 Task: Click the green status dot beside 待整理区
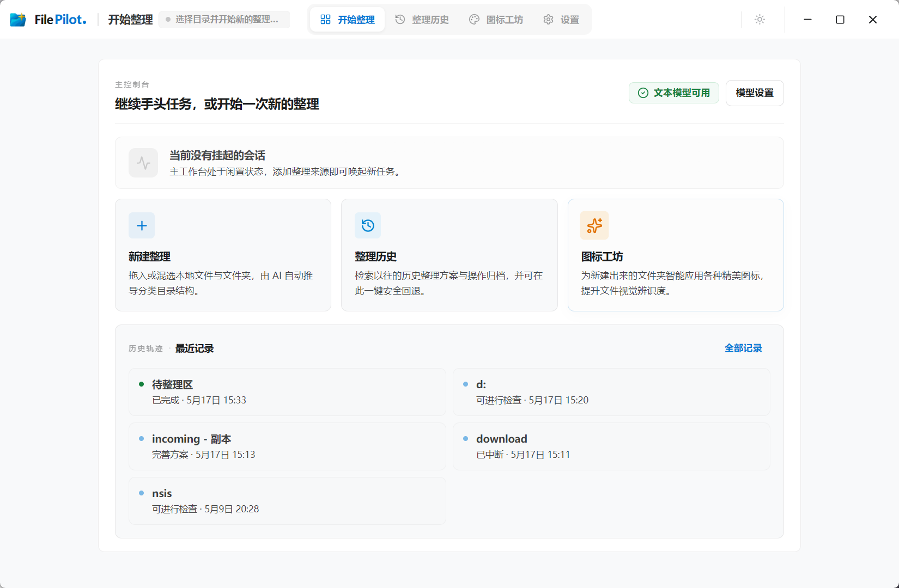141,384
